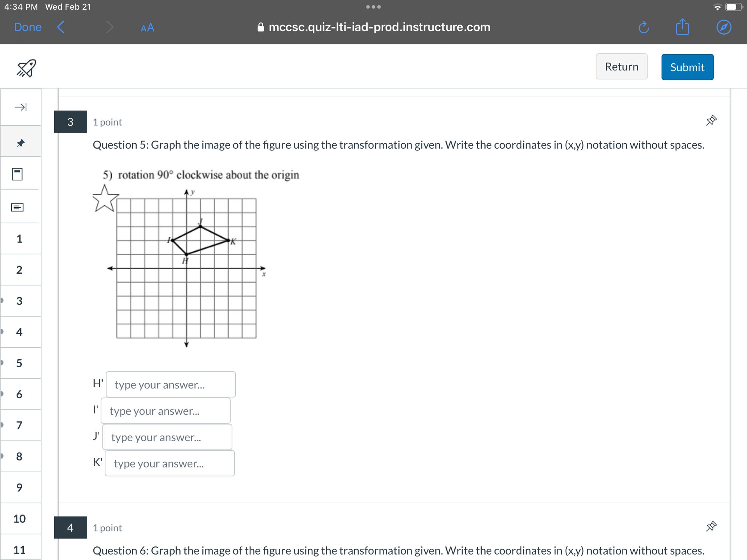Go back with the browser back chevron
747x560 pixels.
(61, 27)
